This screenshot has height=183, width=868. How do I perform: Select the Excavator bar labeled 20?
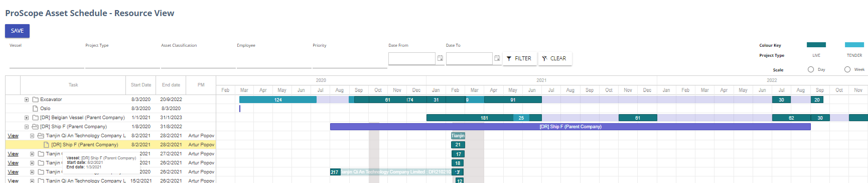817,100
